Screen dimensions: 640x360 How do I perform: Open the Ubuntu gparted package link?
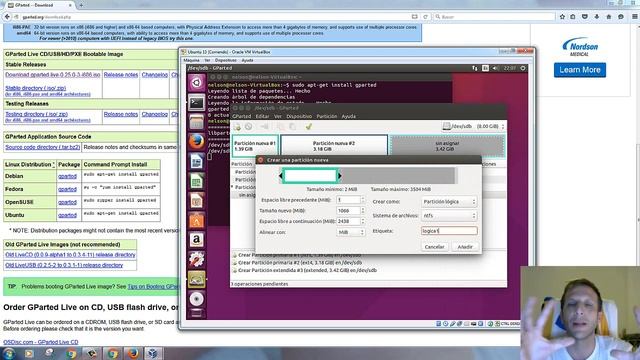pos(67,215)
